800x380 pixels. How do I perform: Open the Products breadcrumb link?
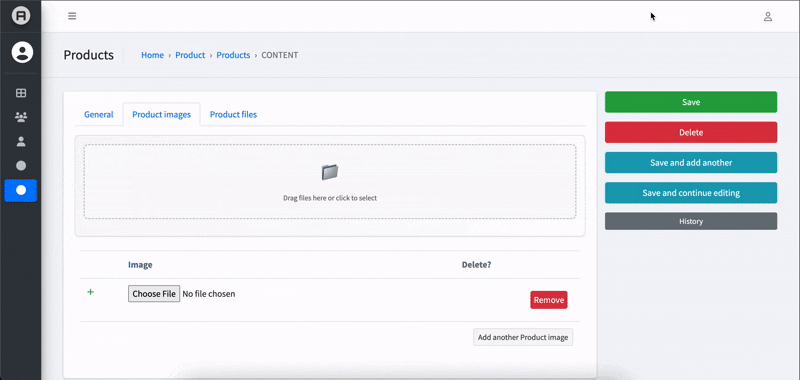[233, 55]
